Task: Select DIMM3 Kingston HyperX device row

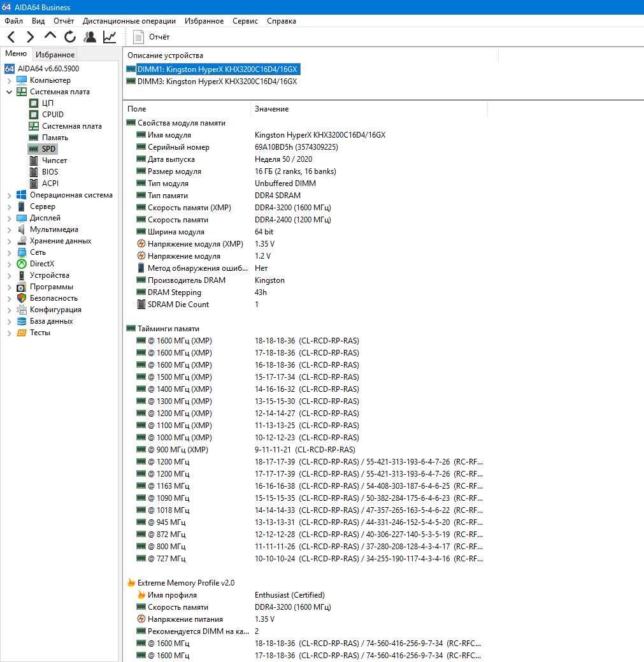Action: tap(212, 82)
